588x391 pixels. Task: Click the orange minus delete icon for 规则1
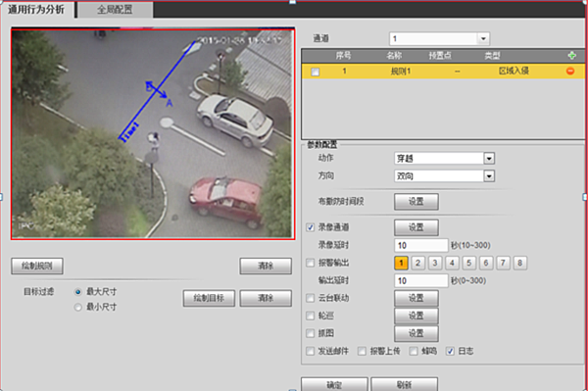(570, 71)
